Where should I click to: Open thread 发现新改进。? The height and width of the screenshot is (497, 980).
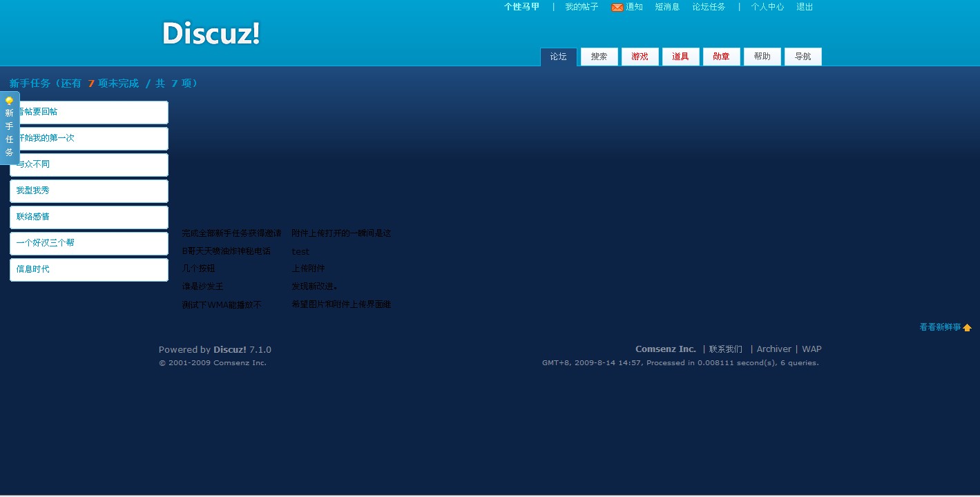315,286
